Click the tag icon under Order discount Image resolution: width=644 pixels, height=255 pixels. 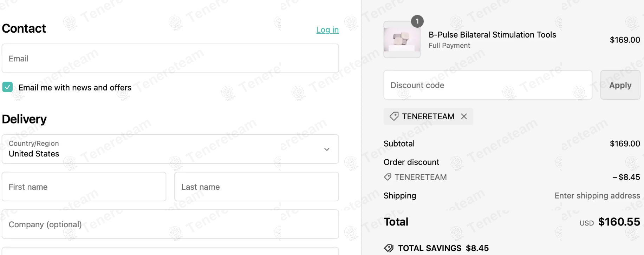[388, 177]
